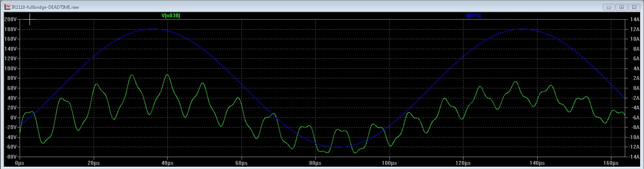Click the 120µs label on the time axis

coord(464,163)
